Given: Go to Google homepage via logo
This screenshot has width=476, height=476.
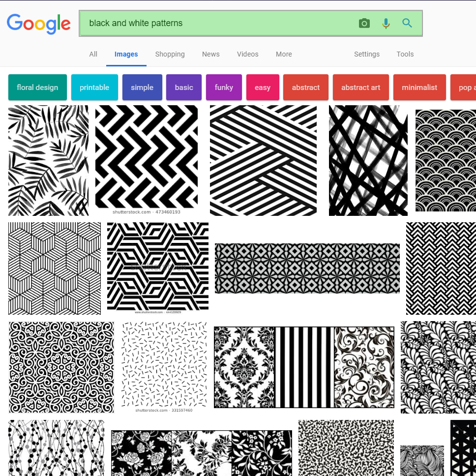Looking at the screenshot, I should 39,24.
